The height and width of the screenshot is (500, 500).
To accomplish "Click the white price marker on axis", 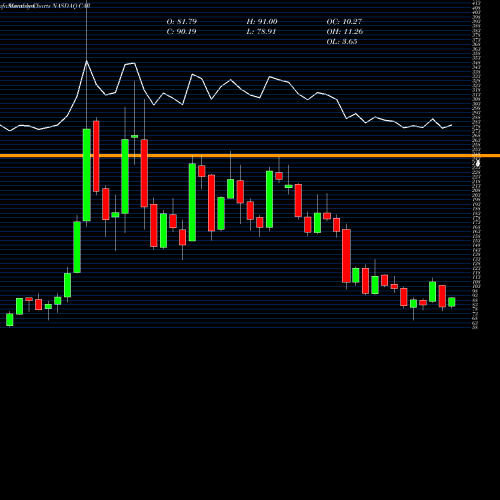I will click(x=478, y=163).
